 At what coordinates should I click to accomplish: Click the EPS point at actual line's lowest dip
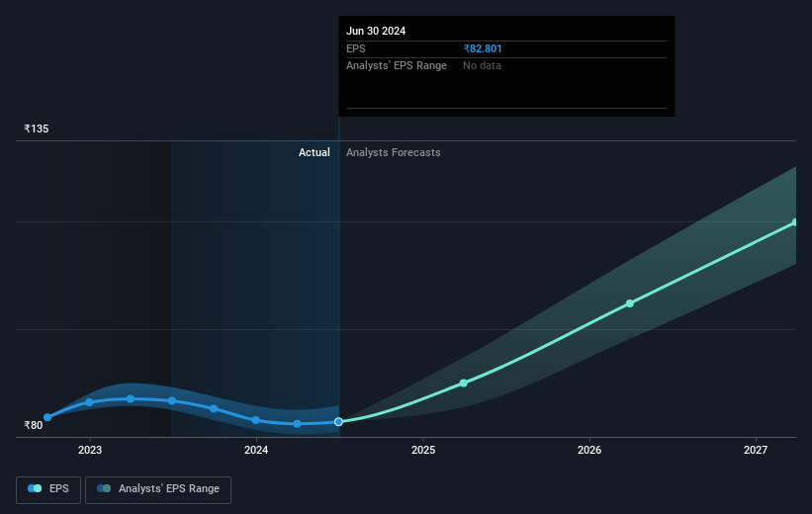coord(298,424)
